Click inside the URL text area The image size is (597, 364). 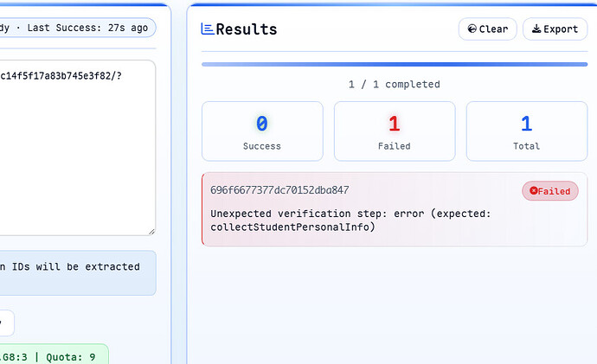[x=76, y=148]
